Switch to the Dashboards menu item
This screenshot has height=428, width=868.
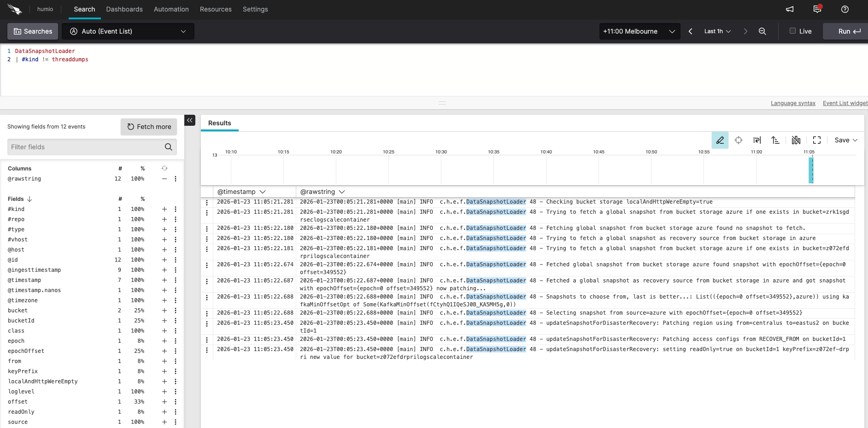(x=124, y=9)
